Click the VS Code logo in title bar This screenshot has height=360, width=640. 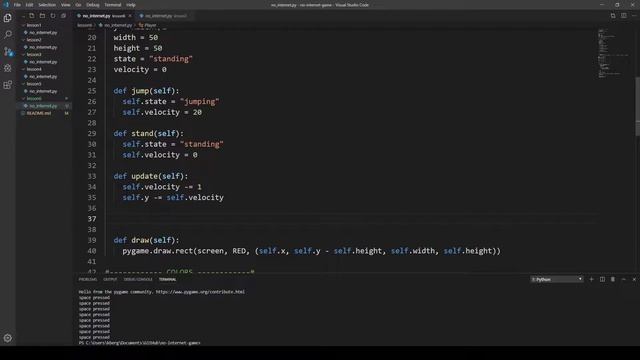(x=6, y=5)
